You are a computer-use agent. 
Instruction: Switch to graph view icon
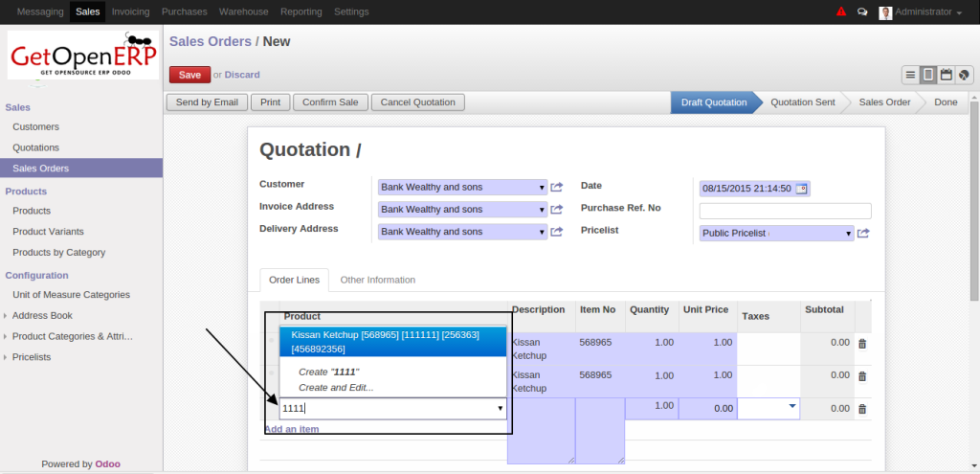tap(964, 75)
